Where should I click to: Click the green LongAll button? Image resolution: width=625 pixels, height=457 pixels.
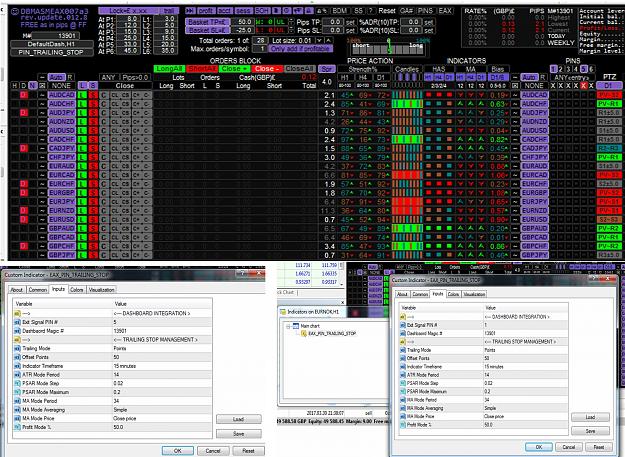169,69
